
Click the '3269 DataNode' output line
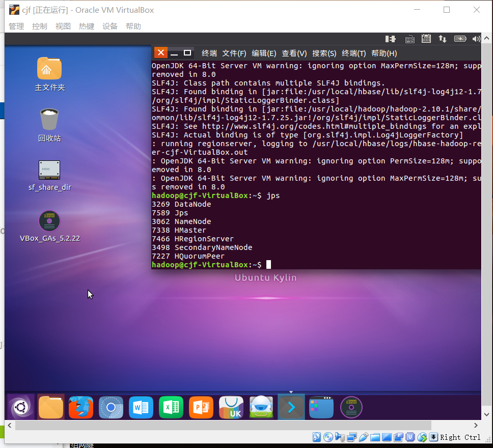tap(181, 204)
